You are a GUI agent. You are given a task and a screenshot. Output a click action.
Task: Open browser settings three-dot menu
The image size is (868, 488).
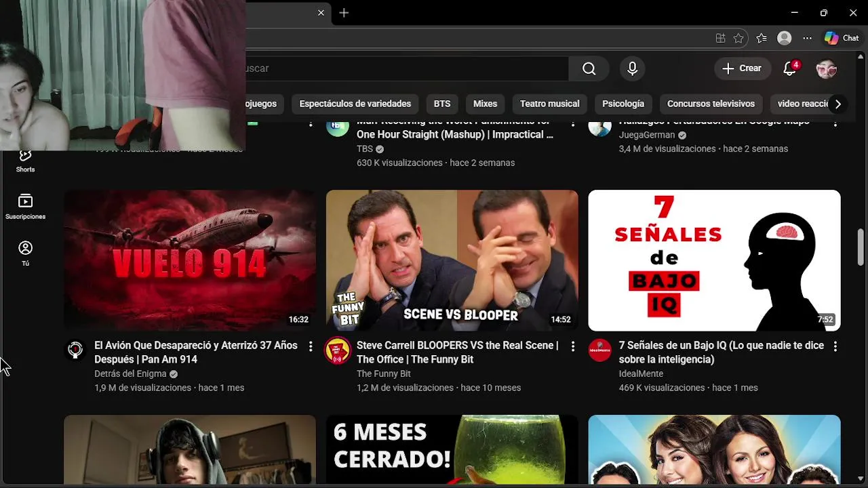tap(807, 38)
